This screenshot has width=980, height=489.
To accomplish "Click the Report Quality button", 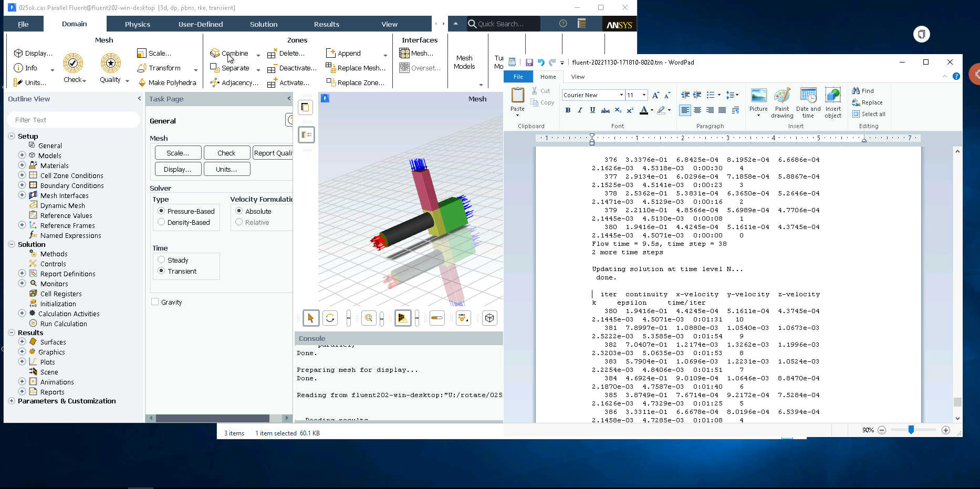I will (273, 153).
